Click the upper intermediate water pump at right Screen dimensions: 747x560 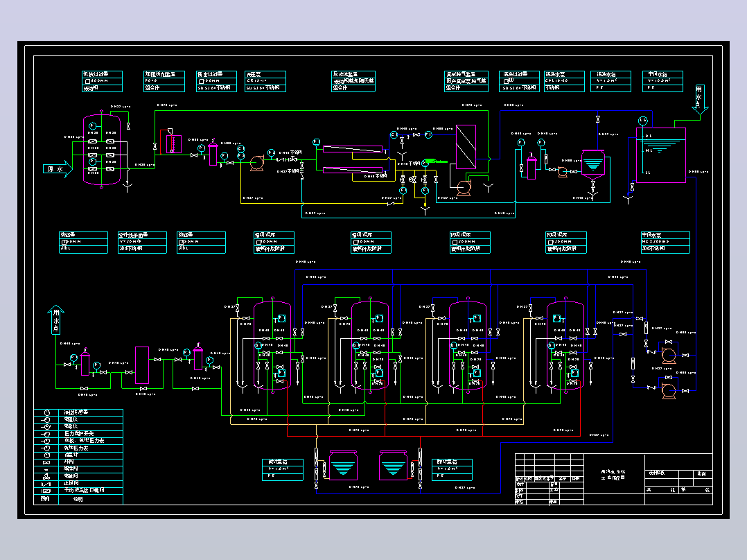click(x=669, y=355)
